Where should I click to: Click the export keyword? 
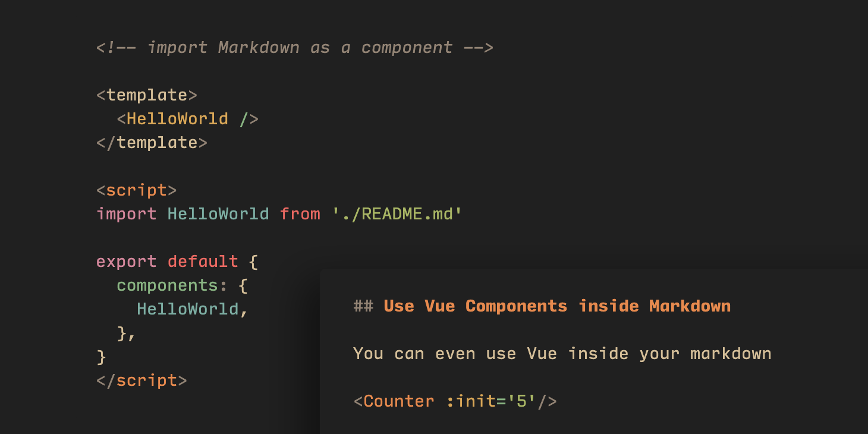pos(127,262)
